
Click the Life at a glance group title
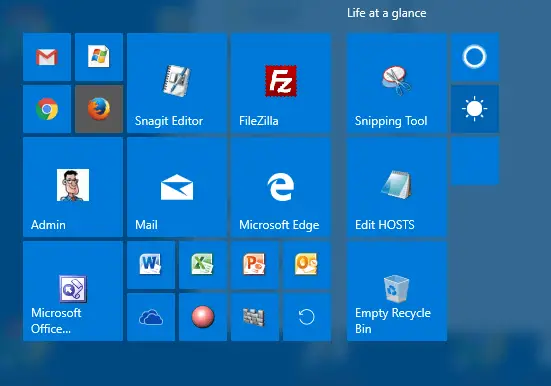387,13
